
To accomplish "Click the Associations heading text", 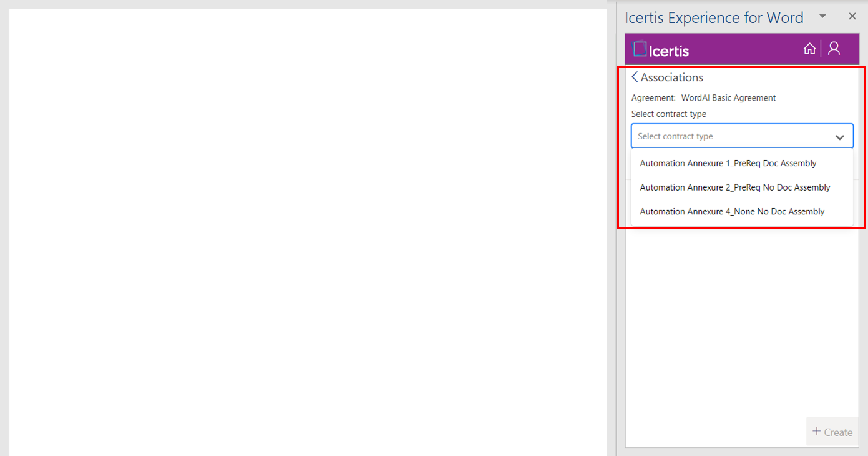I will [x=672, y=77].
